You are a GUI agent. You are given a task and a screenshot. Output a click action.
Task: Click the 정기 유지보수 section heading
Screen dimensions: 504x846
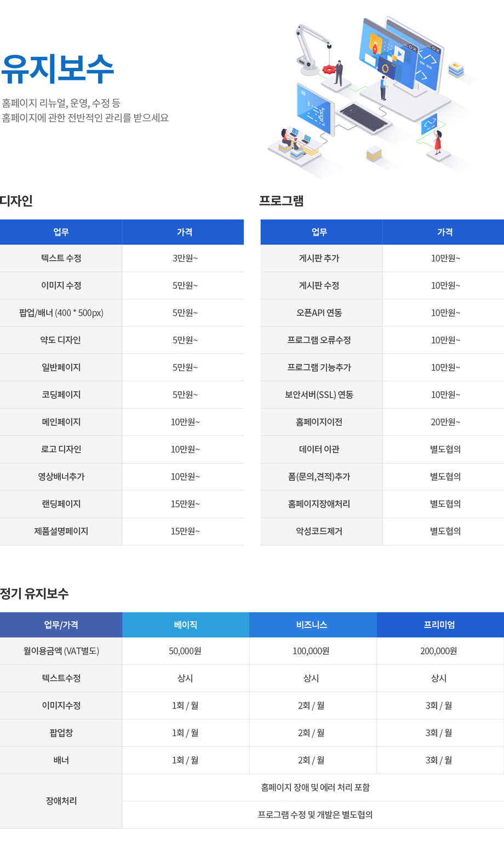click(35, 593)
